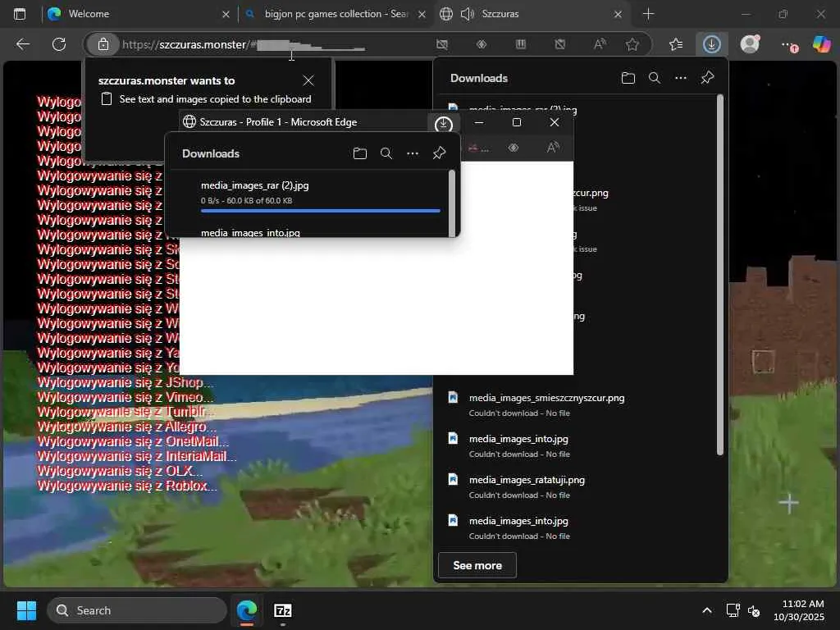Screen dimensions: 840x630
Task: Launch Copilot sidebar icon
Action: [x=821, y=44]
